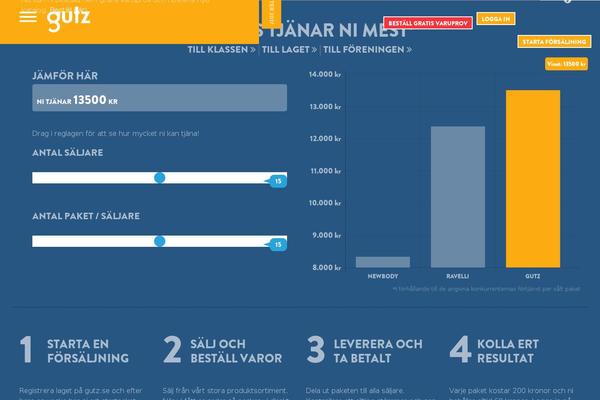
Task: Click the 13.000 kr axis value
Action: (325, 106)
